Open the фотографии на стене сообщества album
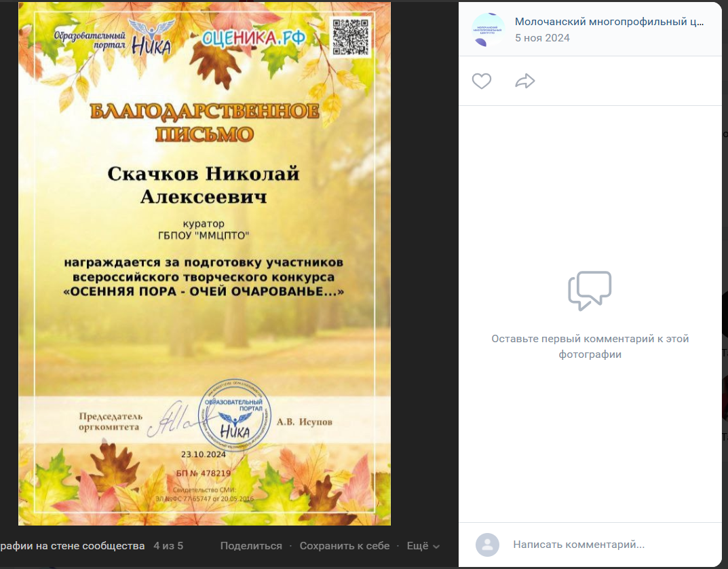The height and width of the screenshot is (569, 728). (71, 545)
